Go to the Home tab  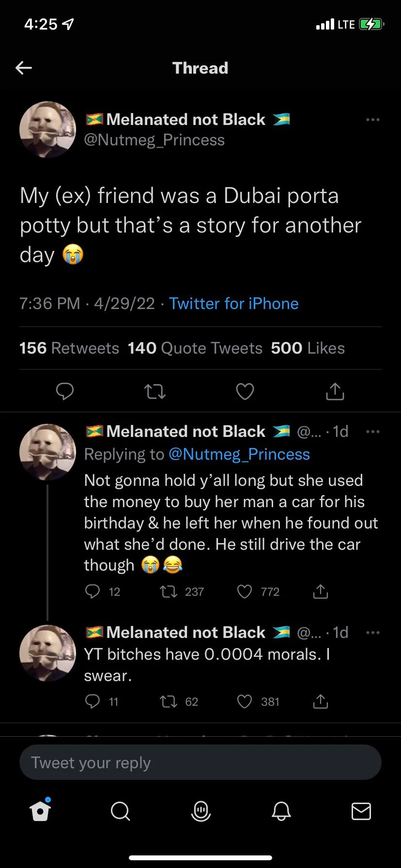[40, 810]
